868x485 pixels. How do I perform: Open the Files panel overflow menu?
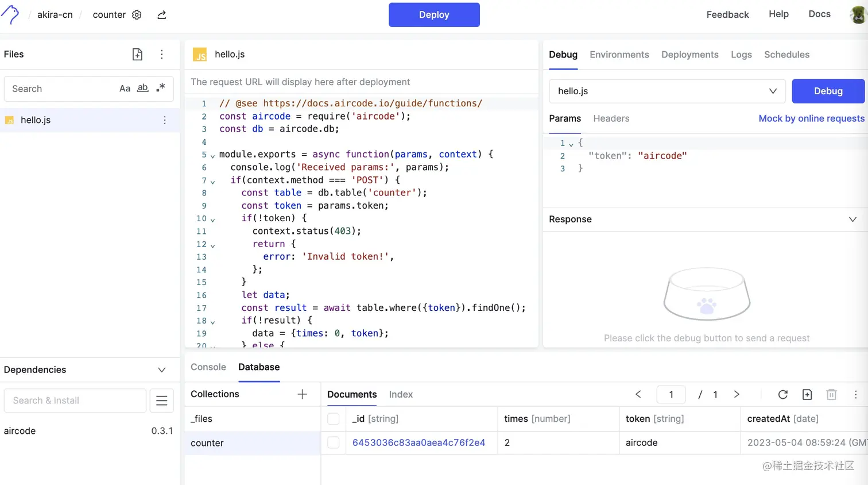(162, 54)
